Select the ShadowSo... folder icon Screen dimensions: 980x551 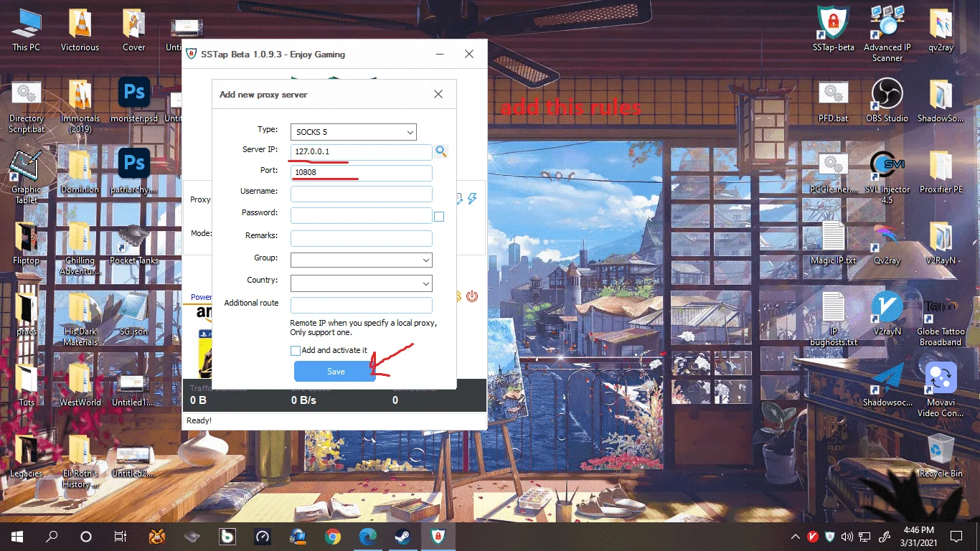pos(940,100)
